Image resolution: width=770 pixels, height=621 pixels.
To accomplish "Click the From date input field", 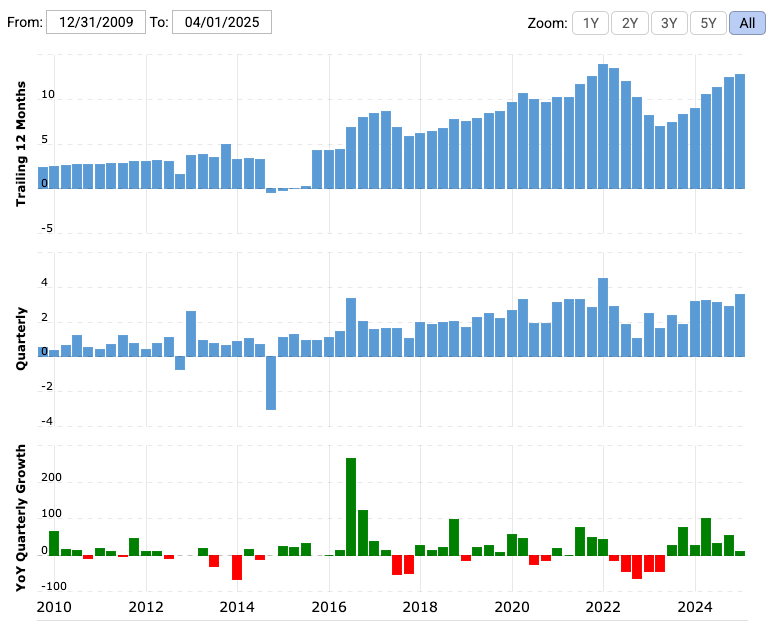I will [x=96, y=22].
